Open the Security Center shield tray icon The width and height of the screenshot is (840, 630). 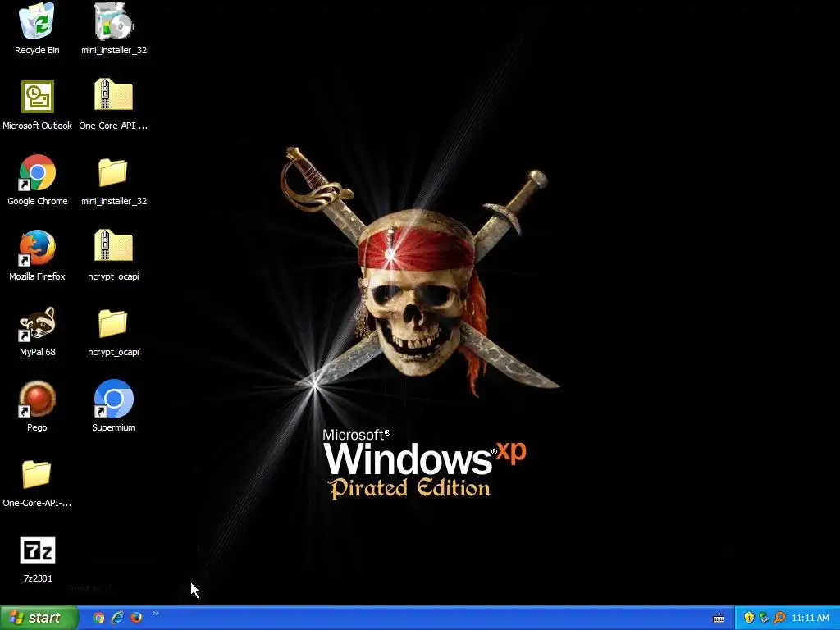coord(749,618)
